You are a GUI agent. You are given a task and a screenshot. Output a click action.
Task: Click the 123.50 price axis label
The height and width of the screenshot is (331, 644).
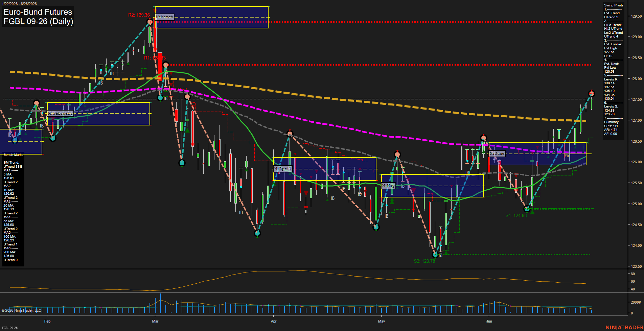pyautogui.click(x=636, y=267)
